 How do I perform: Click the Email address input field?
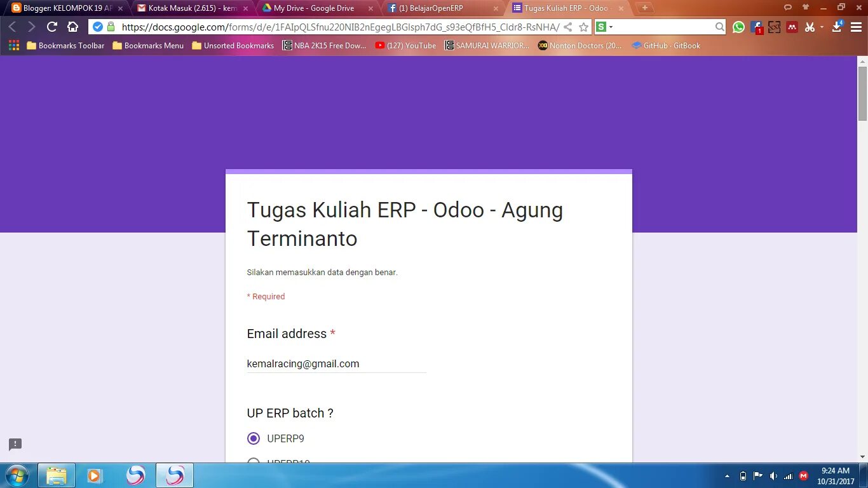coord(336,364)
